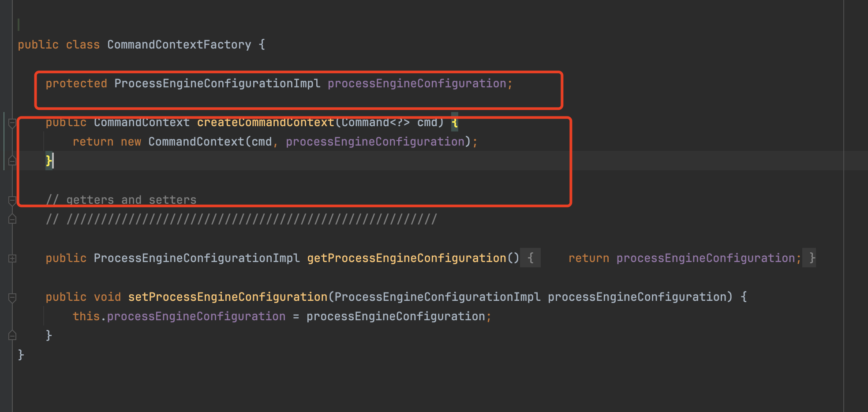The image size is (868, 412).
Task: Click the createCommandContext method name
Action: (266, 122)
